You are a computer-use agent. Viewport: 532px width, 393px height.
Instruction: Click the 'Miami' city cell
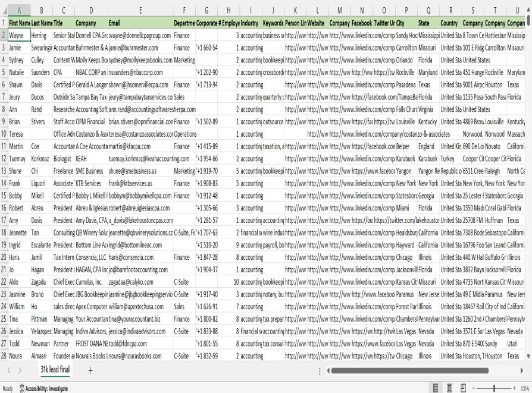[406, 208]
